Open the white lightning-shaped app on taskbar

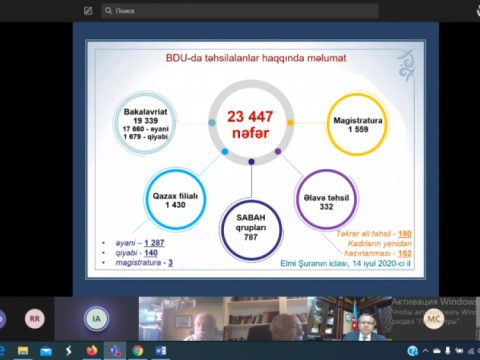[x=69, y=351]
